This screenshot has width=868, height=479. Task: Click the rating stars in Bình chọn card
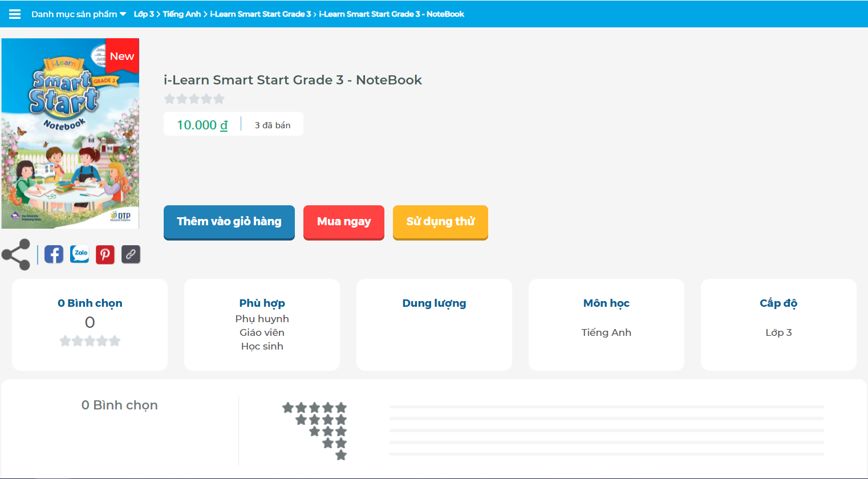(90, 341)
